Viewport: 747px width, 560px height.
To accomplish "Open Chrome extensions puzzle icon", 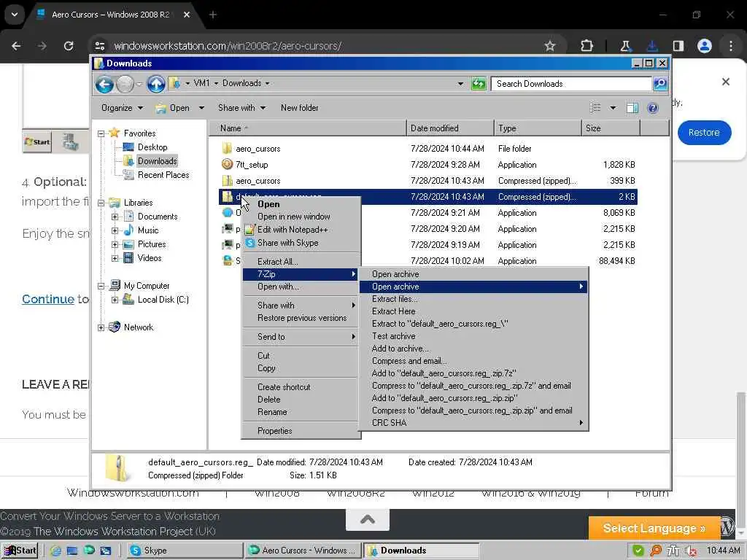I will pos(587,46).
